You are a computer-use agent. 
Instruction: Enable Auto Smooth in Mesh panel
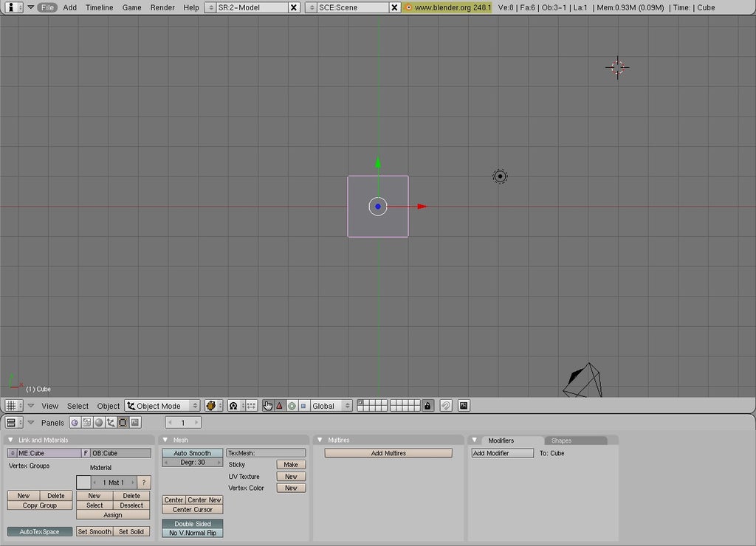coord(193,453)
